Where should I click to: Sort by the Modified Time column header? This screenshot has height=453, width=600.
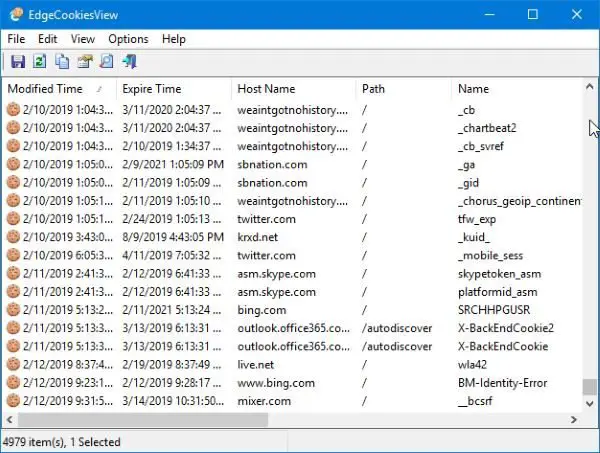coord(59,89)
